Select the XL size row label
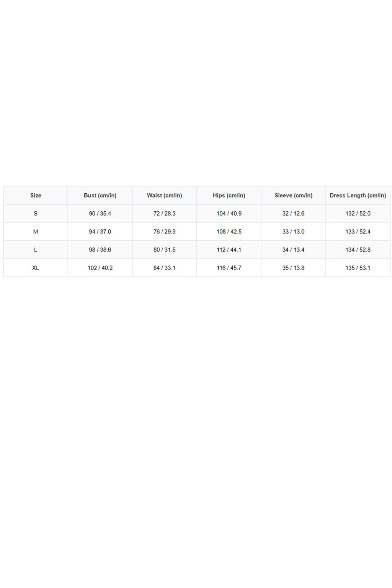The image size is (392, 588). tap(36, 268)
